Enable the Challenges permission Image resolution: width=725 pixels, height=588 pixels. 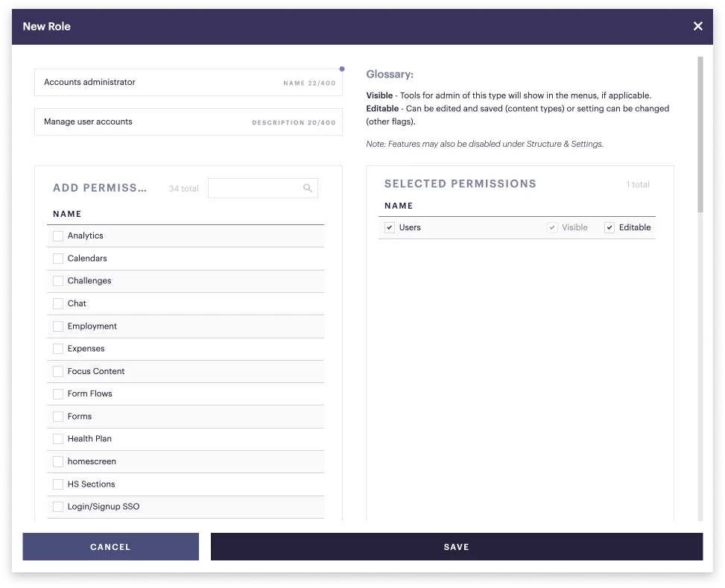point(58,281)
